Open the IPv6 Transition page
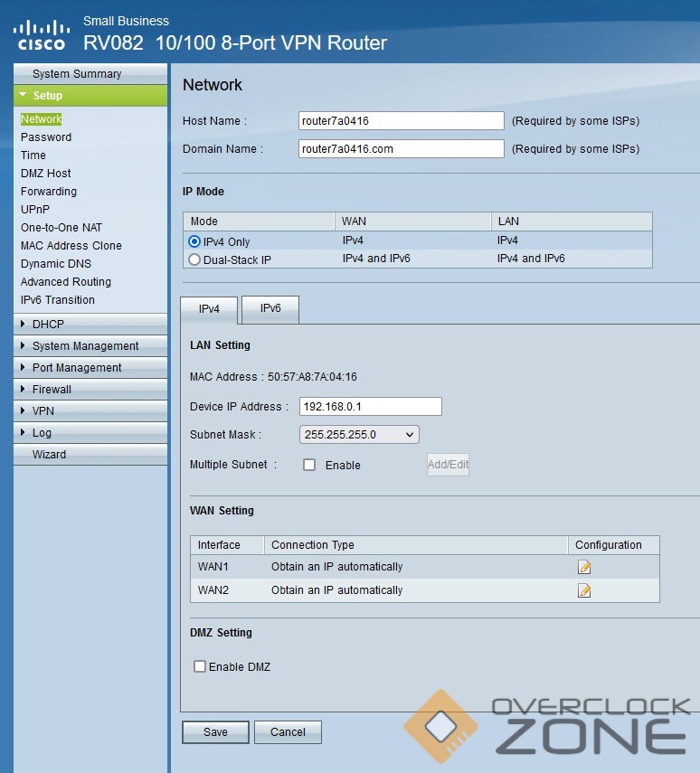This screenshot has height=773, width=700. pos(58,300)
